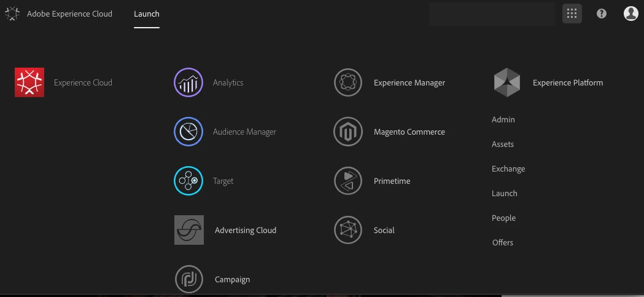The height and width of the screenshot is (297, 644).
Task: Click the Advertising Cloud wave icon
Action: coord(189,230)
